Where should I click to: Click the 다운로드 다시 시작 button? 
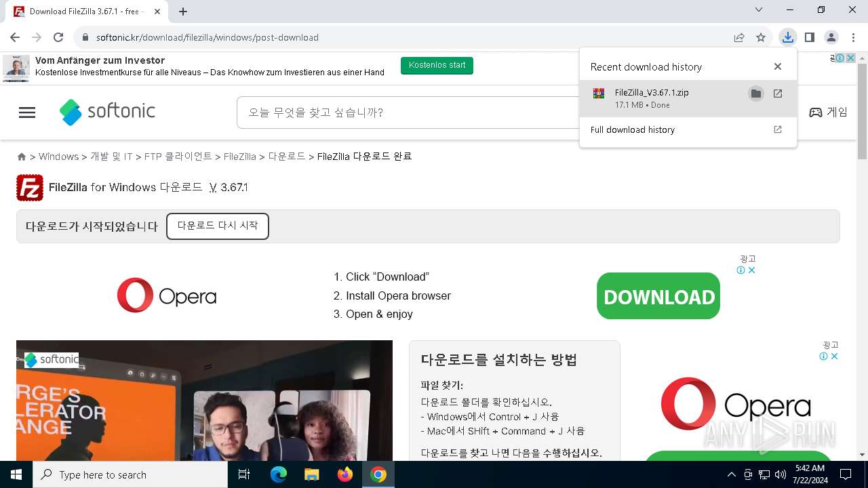pos(218,226)
